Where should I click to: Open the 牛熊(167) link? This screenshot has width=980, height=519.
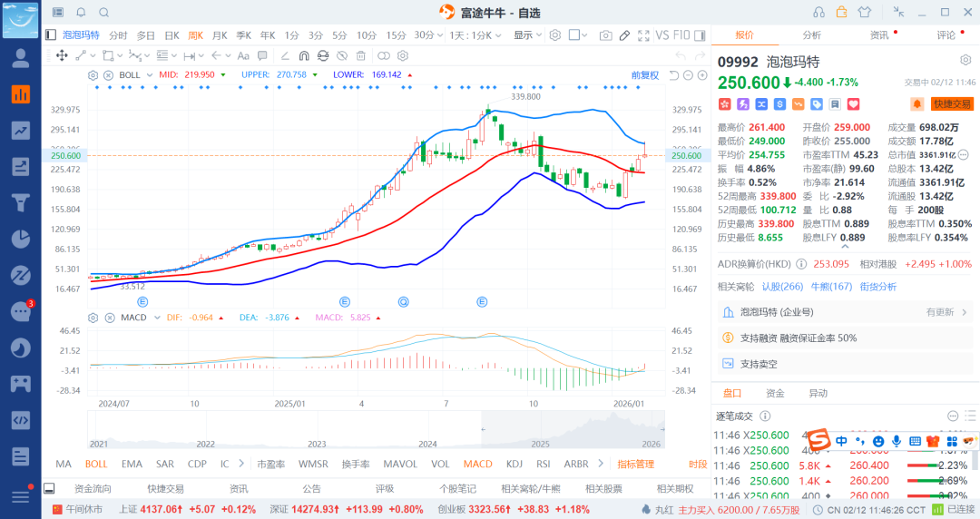(831, 287)
